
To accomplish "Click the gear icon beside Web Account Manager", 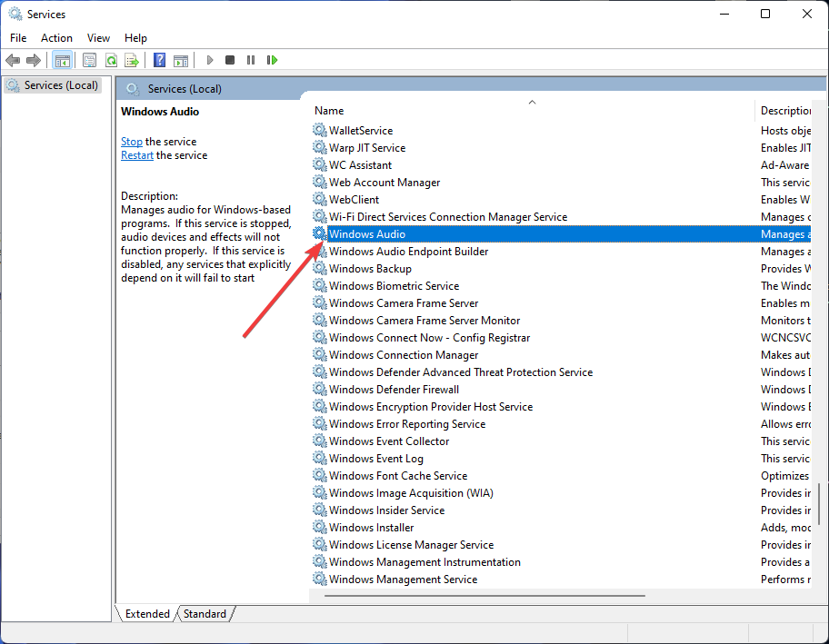I will click(x=319, y=182).
